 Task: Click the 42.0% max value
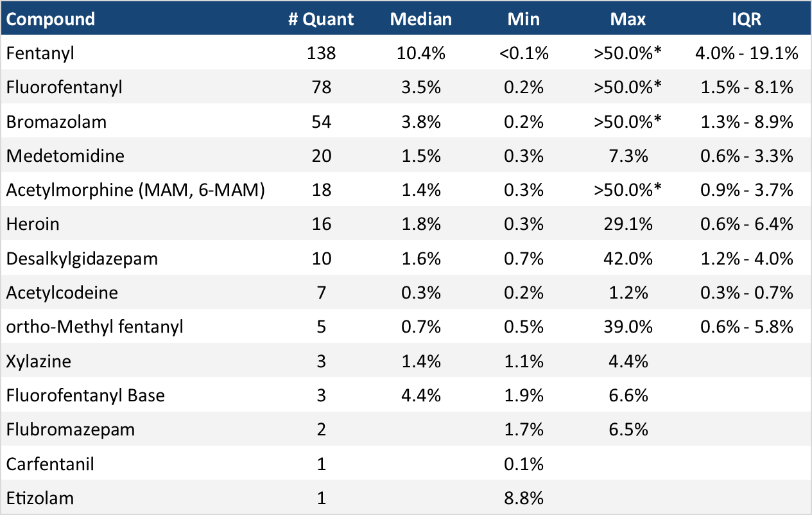coord(628,258)
